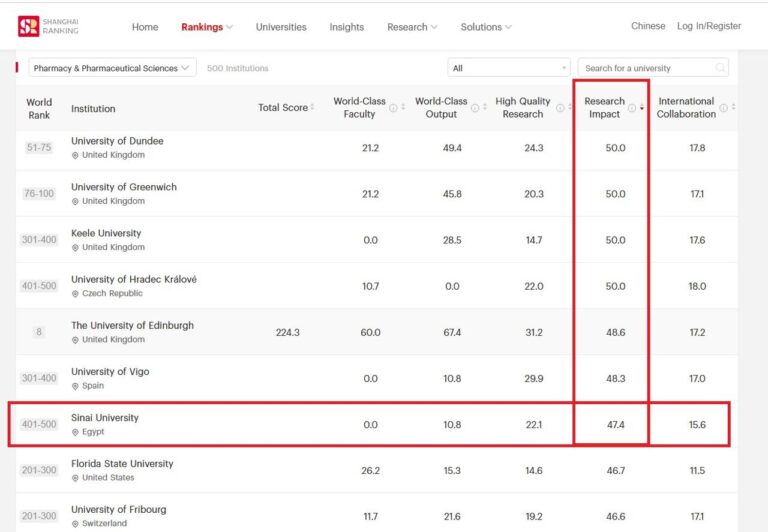Image resolution: width=768 pixels, height=532 pixels.
Task: Expand the Solutions menu
Action: [x=486, y=27]
